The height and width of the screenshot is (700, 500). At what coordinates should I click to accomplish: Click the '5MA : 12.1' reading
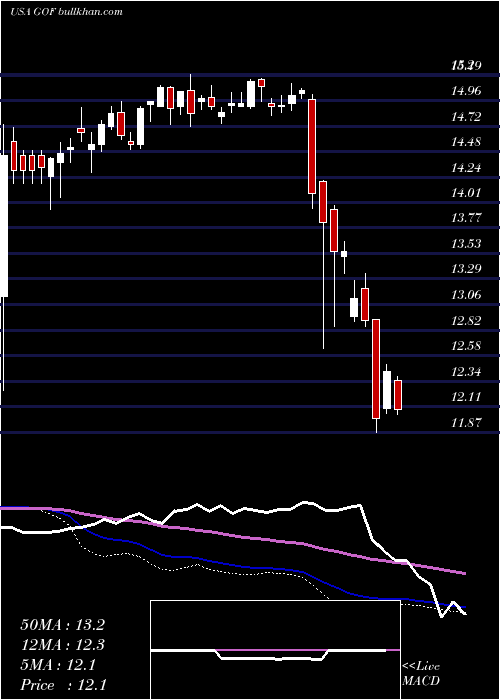point(58,665)
